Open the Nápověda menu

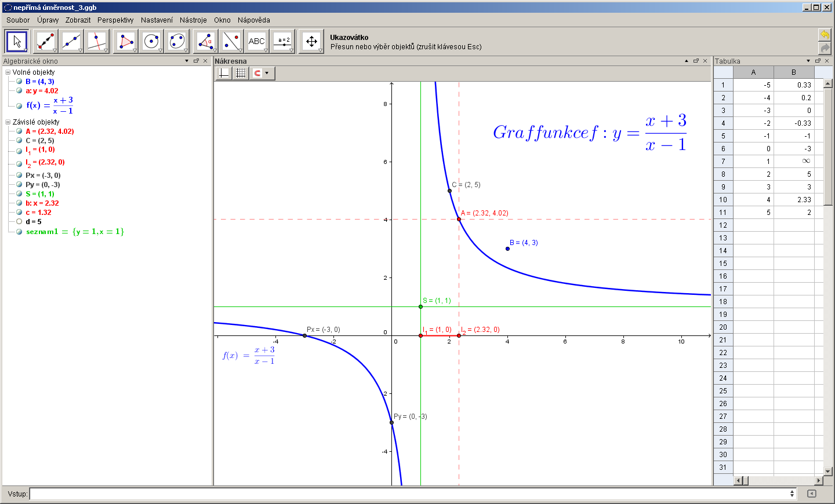254,20
